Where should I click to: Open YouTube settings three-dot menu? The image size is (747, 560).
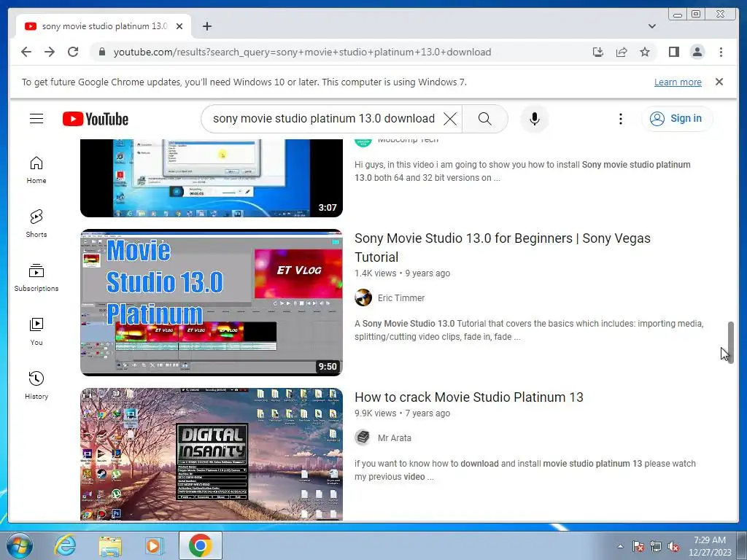pos(620,119)
